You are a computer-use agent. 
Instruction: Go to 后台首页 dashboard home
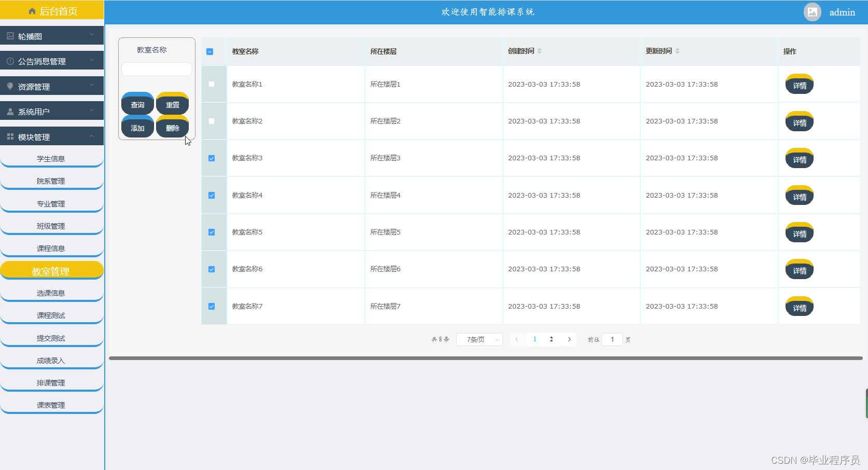click(52, 10)
